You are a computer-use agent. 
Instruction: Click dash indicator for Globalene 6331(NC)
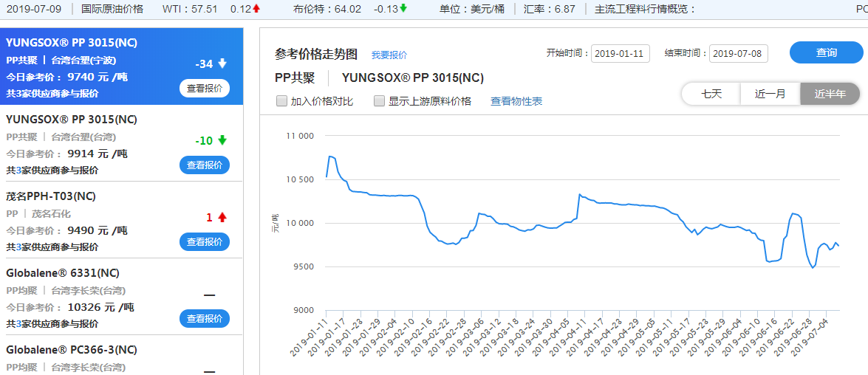tap(209, 295)
